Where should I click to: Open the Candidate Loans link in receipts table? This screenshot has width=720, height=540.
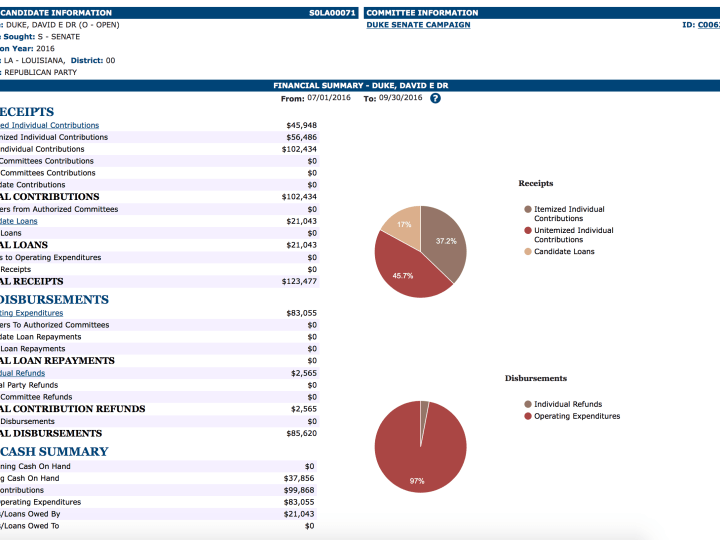(x=19, y=221)
